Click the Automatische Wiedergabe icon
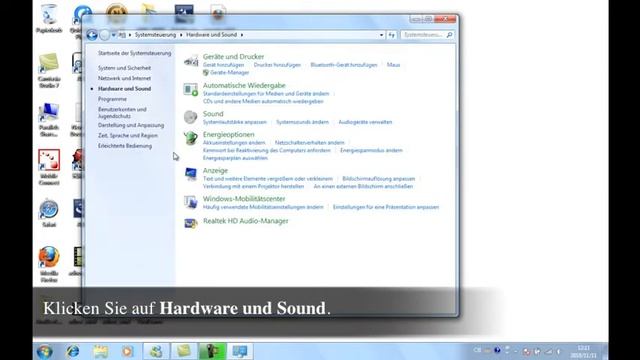 191,89
